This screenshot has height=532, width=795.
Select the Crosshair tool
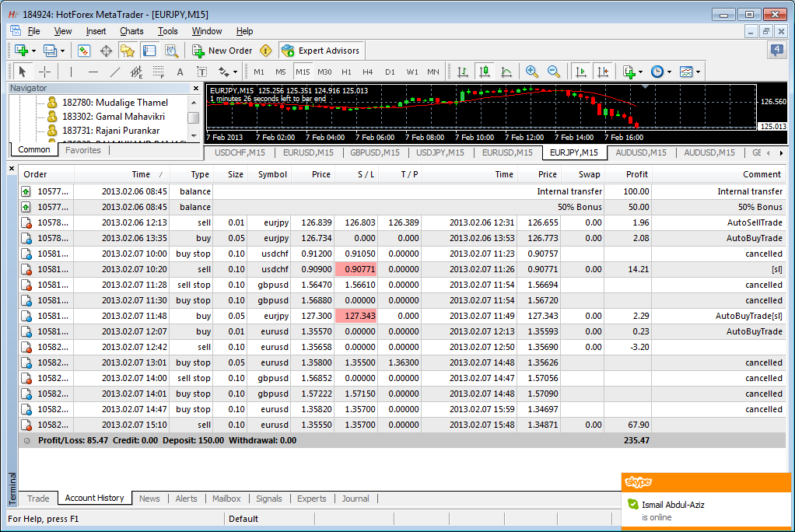[x=44, y=72]
